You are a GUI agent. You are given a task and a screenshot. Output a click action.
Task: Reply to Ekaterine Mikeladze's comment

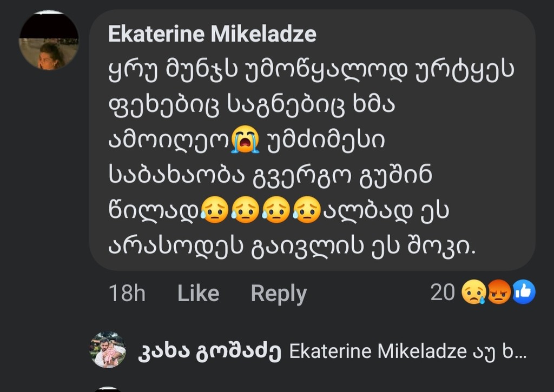[279, 293]
